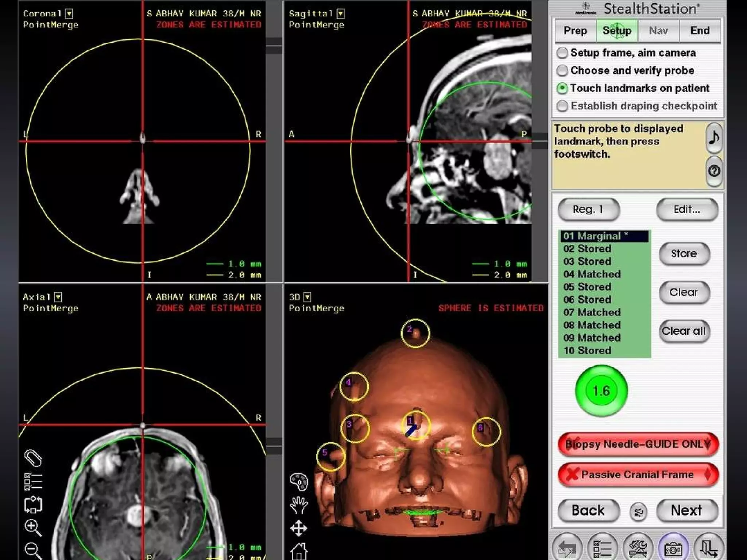Image resolution: width=747 pixels, height=560 pixels.
Task: Select the hand pan tool icon
Action: click(x=299, y=505)
